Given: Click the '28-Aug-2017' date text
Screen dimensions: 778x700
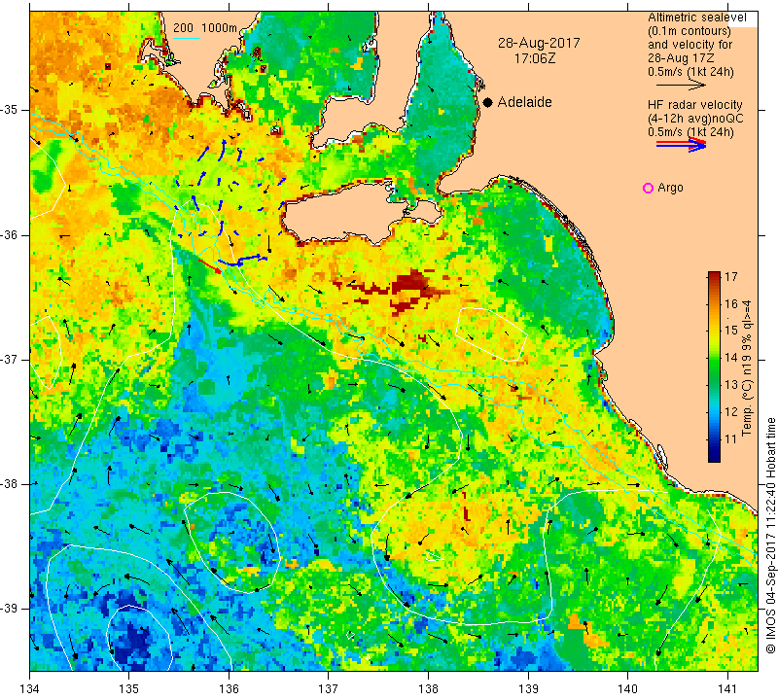Looking at the screenshot, I should coord(539,43).
